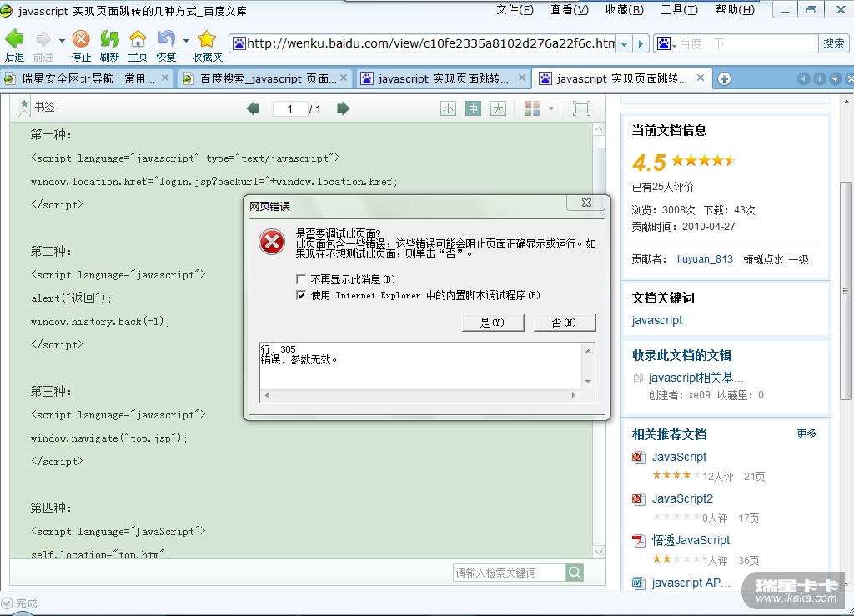854x616 pixels.
Task: Select large font size toggle
Action: (498, 108)
